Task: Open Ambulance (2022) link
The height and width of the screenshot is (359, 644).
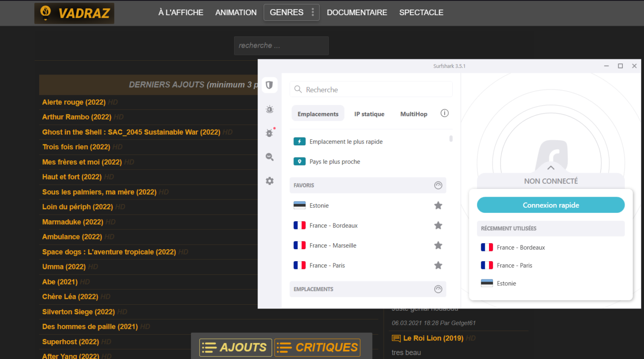Action: [x=72, y=237]
